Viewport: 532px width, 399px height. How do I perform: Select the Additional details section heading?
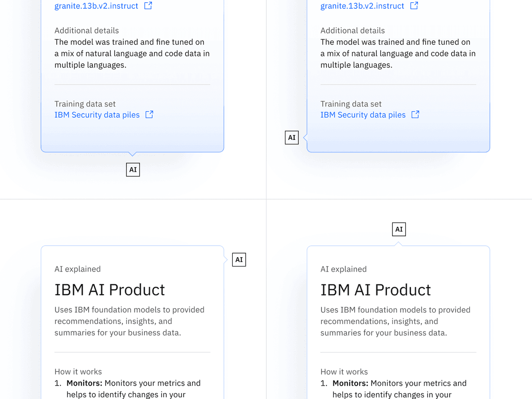[86, 30]
